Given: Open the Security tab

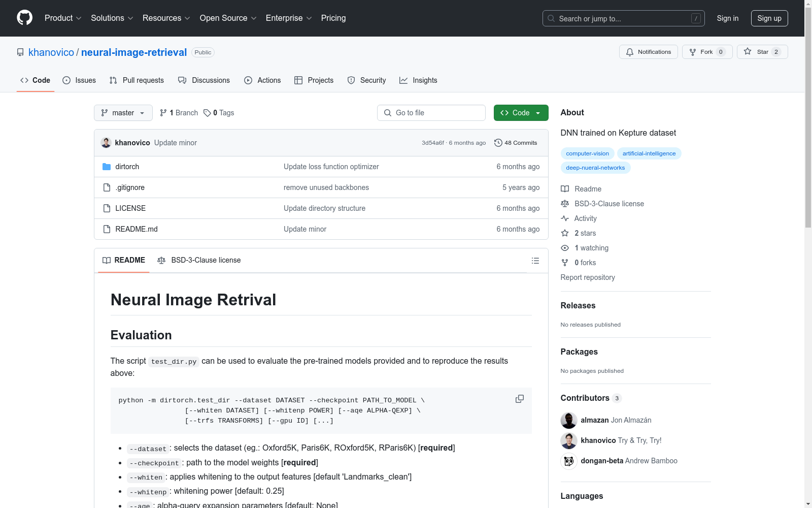Looking at the screenshot, I should click(366, 80).
